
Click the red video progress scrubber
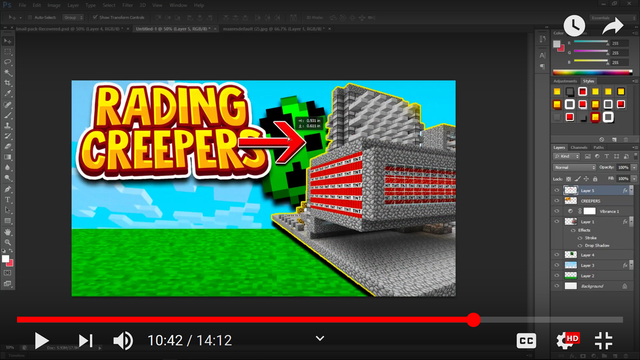473,320
